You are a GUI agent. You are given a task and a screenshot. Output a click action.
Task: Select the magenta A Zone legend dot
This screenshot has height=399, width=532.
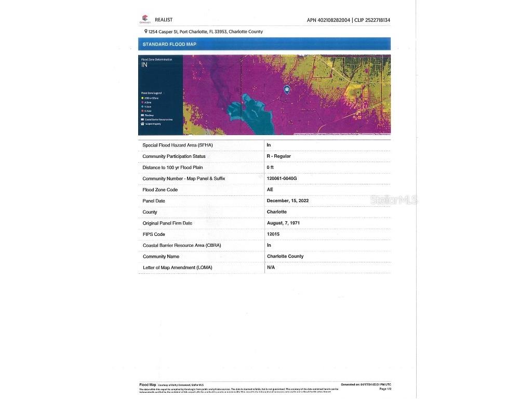coord(142,102)
